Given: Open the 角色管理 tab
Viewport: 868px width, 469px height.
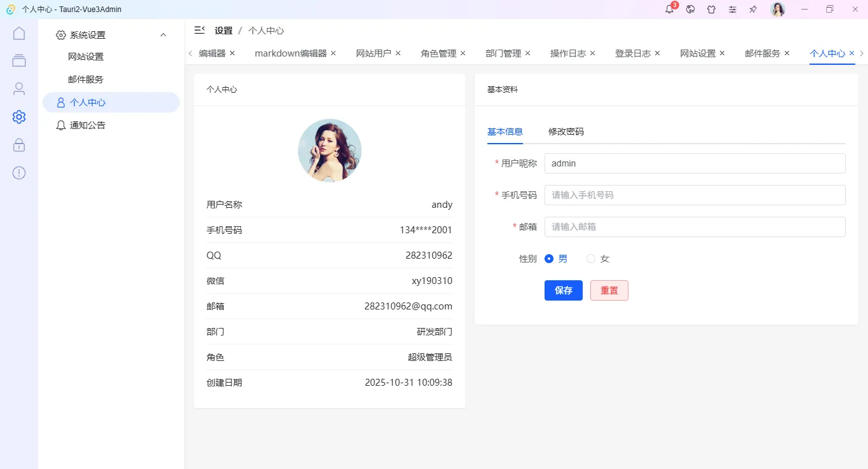Looking at the screenshot, I should click(x=438, y=53).
